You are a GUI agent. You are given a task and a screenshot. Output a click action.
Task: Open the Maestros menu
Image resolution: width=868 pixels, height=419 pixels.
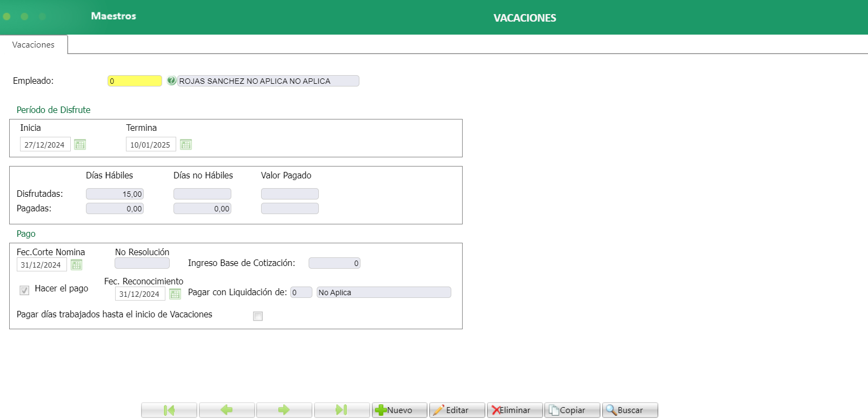[x=113, y=16]
